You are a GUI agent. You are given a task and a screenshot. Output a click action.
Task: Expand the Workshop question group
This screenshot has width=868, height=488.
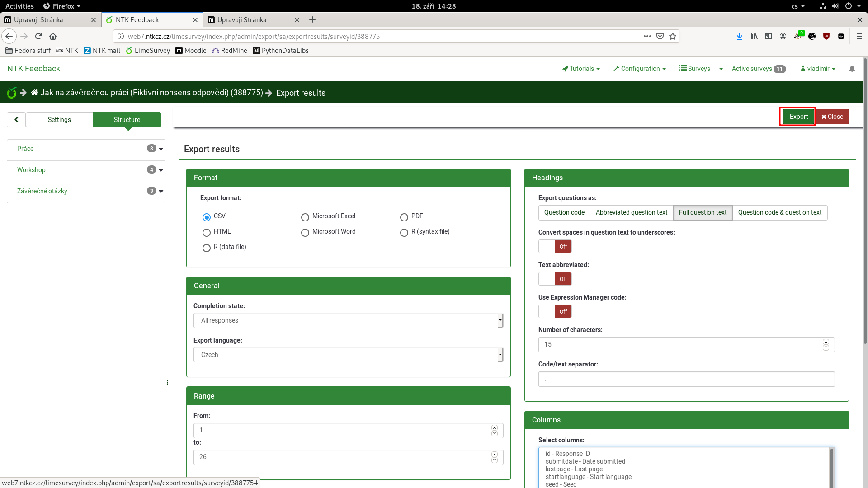tap(161, 170)
